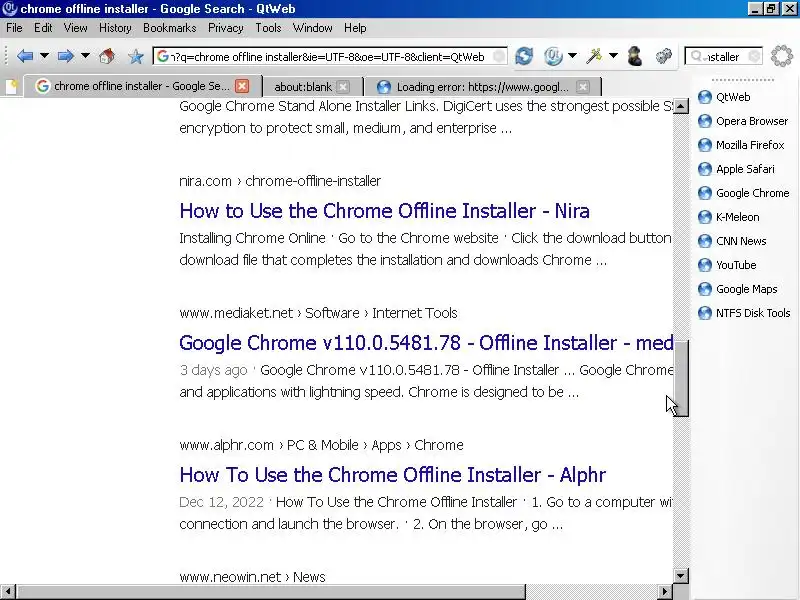Open Google Chrome v110.0.5481.78 Offline Installer result

click(x=426, y=343)
